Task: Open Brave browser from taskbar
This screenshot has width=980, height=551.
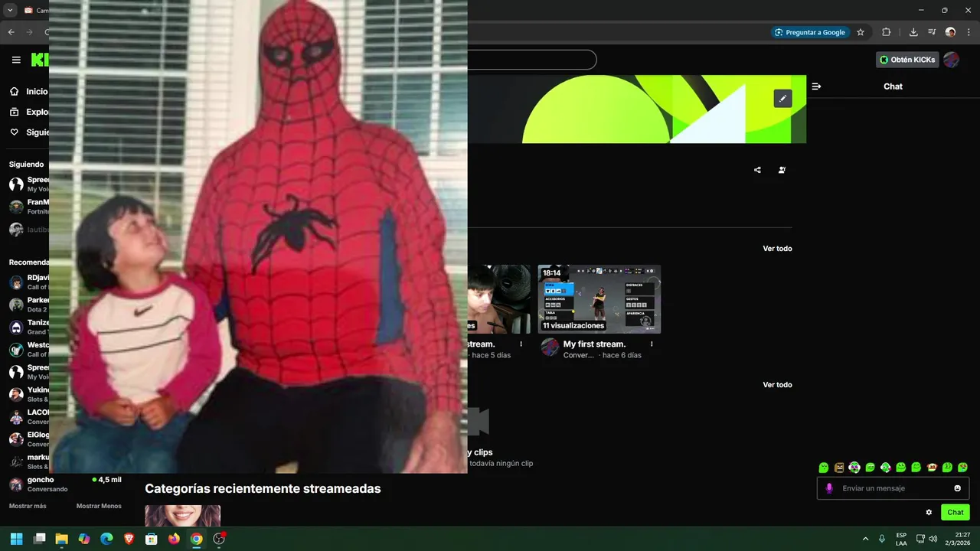Action: [129, 539]
